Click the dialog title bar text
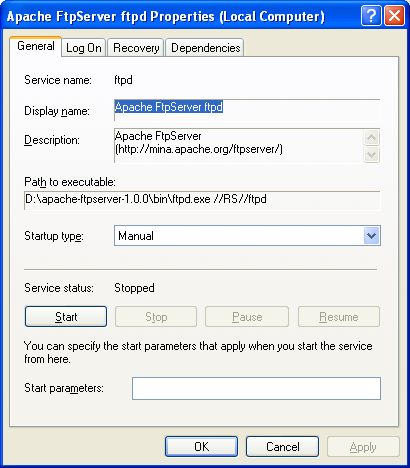 (x=166, y=16)
